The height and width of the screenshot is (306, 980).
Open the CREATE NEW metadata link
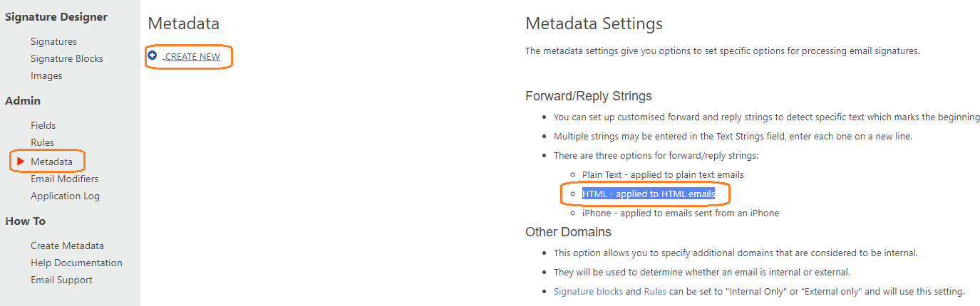192,57
